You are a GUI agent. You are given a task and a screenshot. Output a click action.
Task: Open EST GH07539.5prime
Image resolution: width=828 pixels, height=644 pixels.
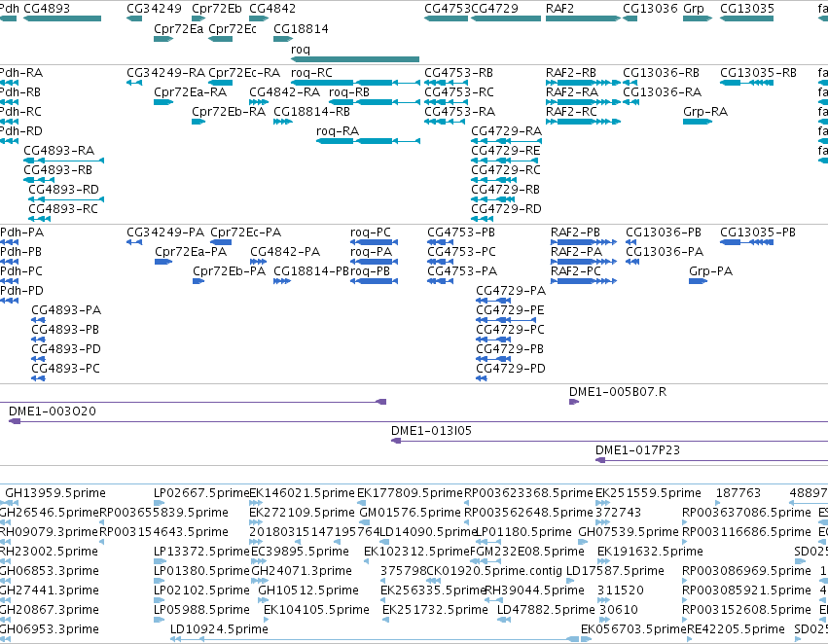629,532
